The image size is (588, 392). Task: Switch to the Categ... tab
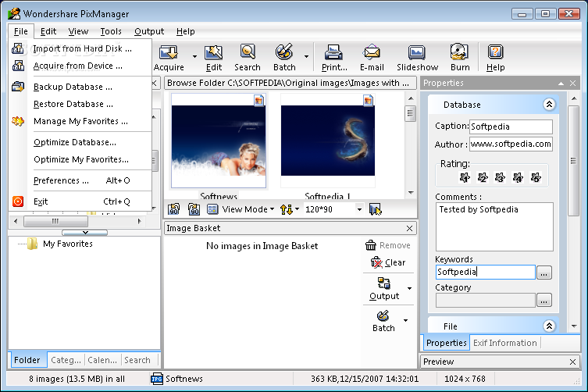coord(66,360)
